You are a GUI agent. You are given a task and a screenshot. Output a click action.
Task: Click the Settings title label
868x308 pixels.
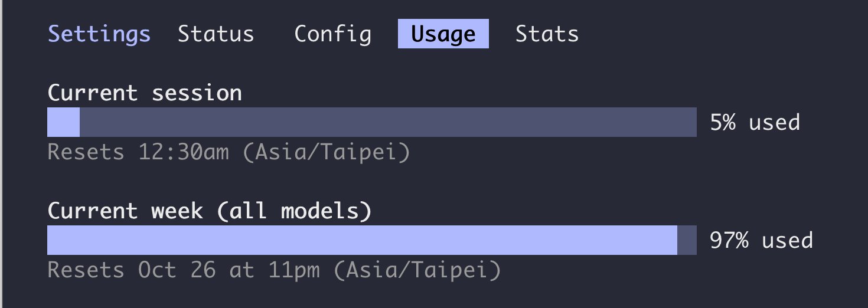pyautogui.click(x=99, y=35)
